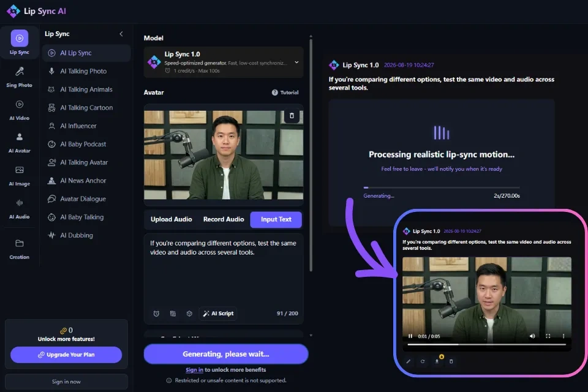Click the generation progress bar
This screenshot has height=392, width=588.
point(442,187)
